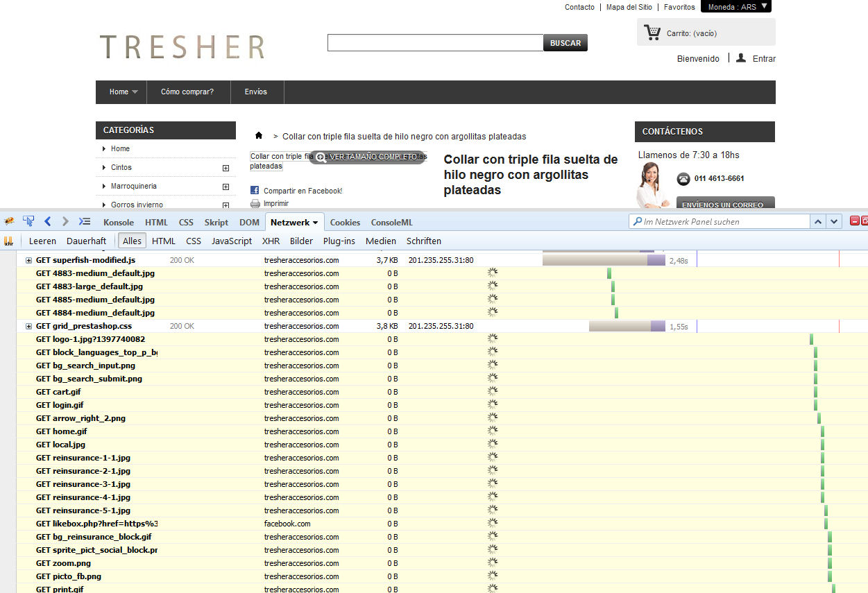
Task: Switch to the Konsole panel tab
Action: coord(119,222)
